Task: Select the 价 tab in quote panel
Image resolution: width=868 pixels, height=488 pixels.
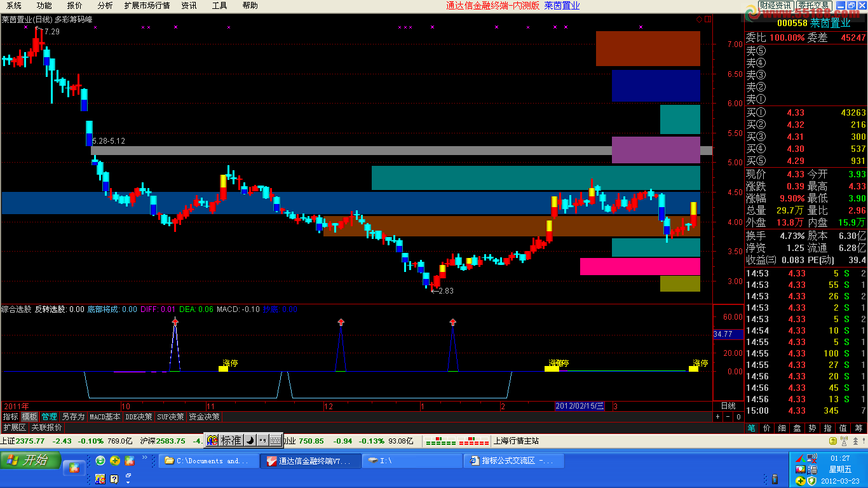Action: coord(767,428)
